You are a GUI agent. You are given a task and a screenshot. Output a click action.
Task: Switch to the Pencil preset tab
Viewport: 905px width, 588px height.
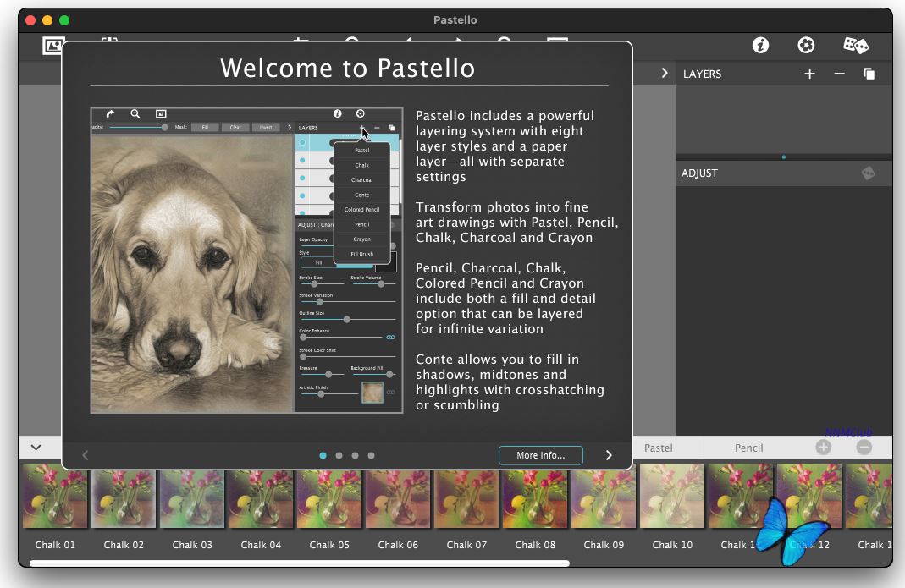pyautogui.click(x=748, y=448)
